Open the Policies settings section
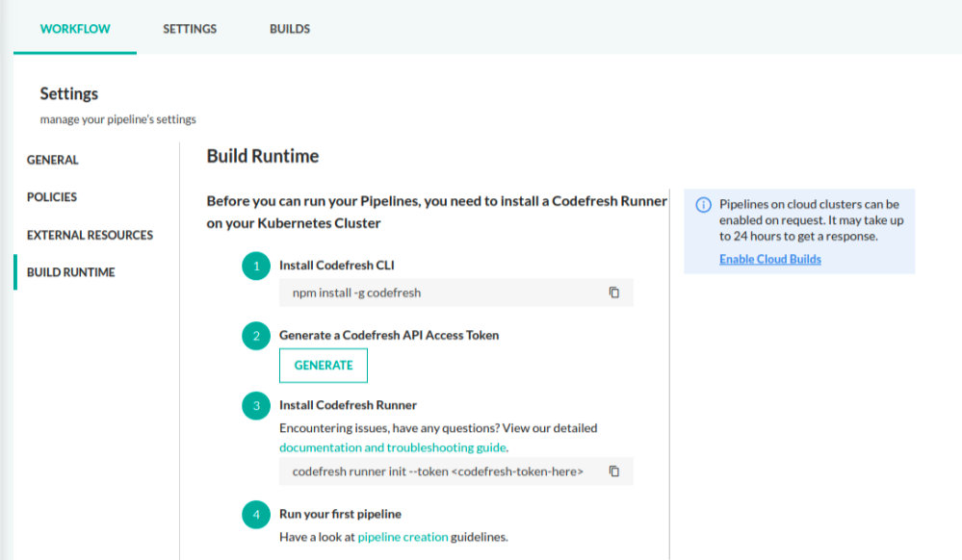The width and height of the screenshot is (962, 560). 52,197
